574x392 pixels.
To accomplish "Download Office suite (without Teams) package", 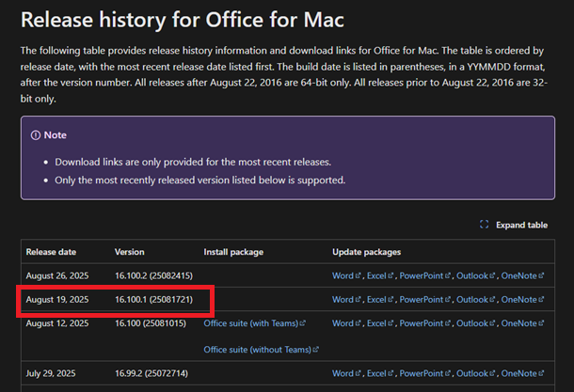I will [x=261, y=350].
